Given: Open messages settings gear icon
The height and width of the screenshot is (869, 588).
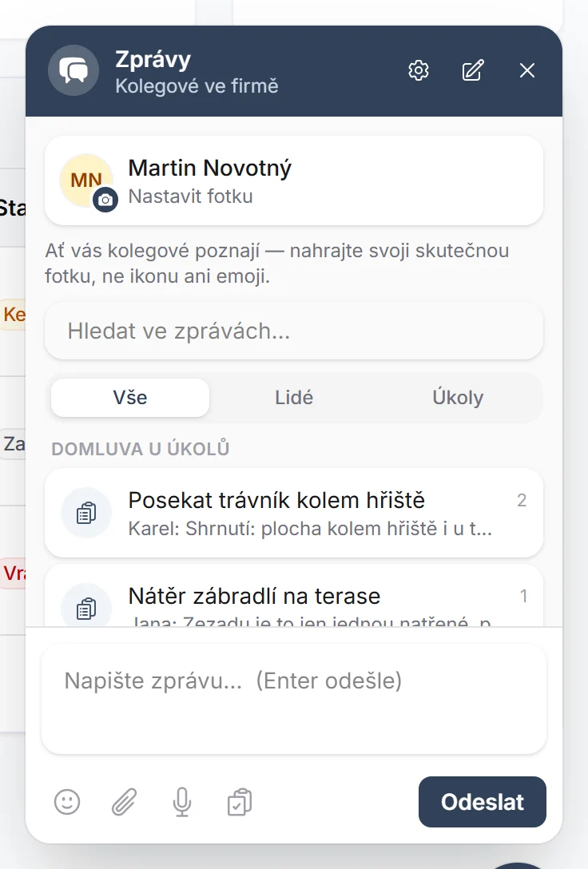Looking at the screenshot, I should [419, 70].
